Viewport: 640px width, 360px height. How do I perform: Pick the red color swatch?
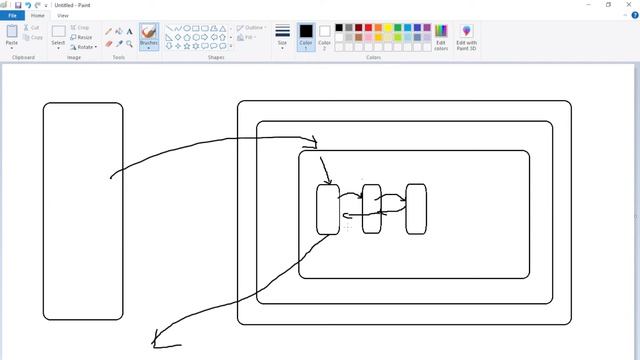[x=369, y=27]
